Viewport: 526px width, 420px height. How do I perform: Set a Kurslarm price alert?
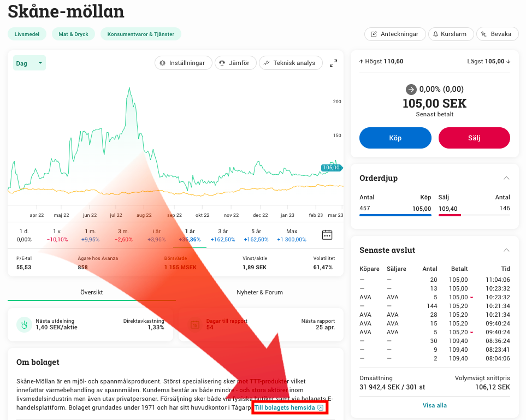coord(450,34)
